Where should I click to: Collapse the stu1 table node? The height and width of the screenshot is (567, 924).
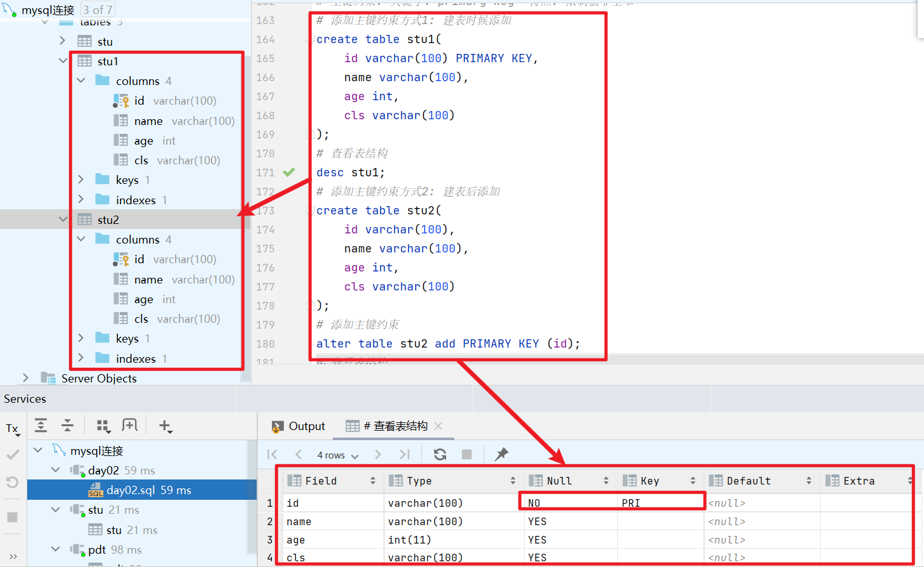[x=62, y=60]
